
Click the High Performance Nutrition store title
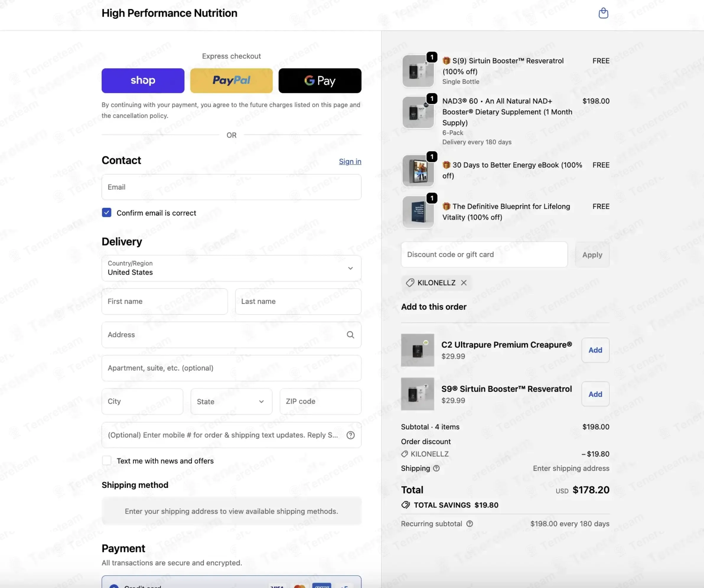pyautogui.click(x=169, y=13)
